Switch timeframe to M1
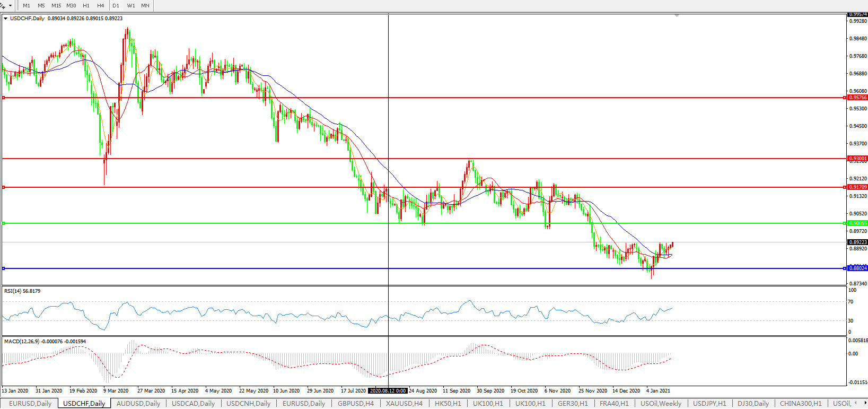 [x=27, y=5]
